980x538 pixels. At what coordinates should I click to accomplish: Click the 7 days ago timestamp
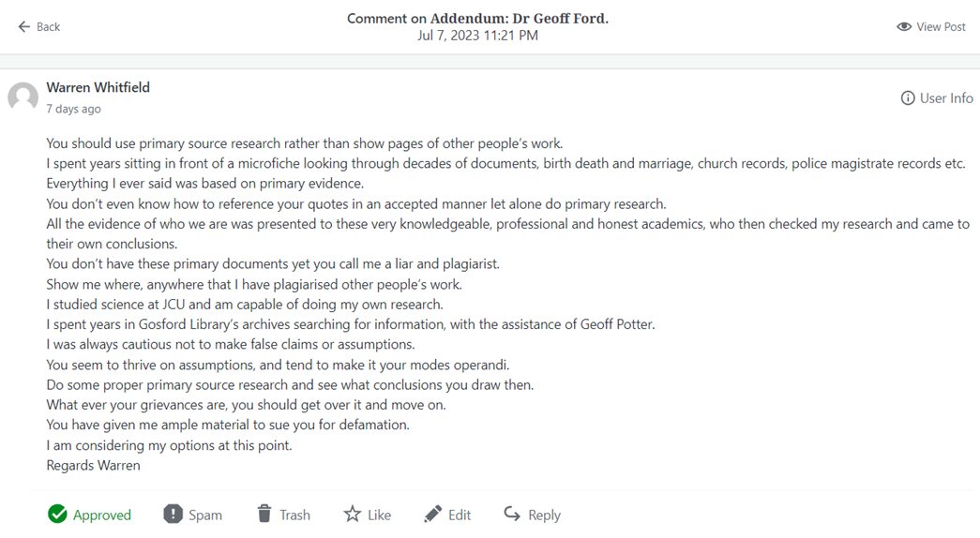coord(73,109)
